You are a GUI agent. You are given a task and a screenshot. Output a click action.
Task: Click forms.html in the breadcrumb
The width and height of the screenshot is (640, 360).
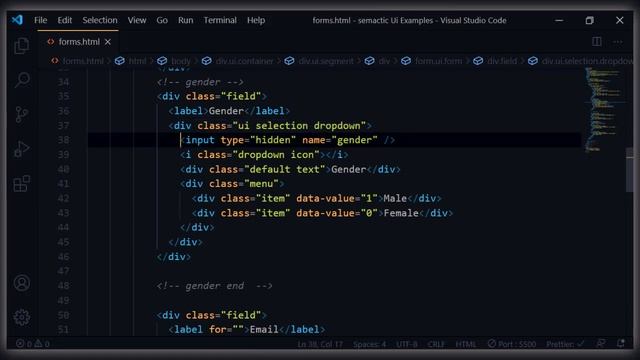point(83,61)
